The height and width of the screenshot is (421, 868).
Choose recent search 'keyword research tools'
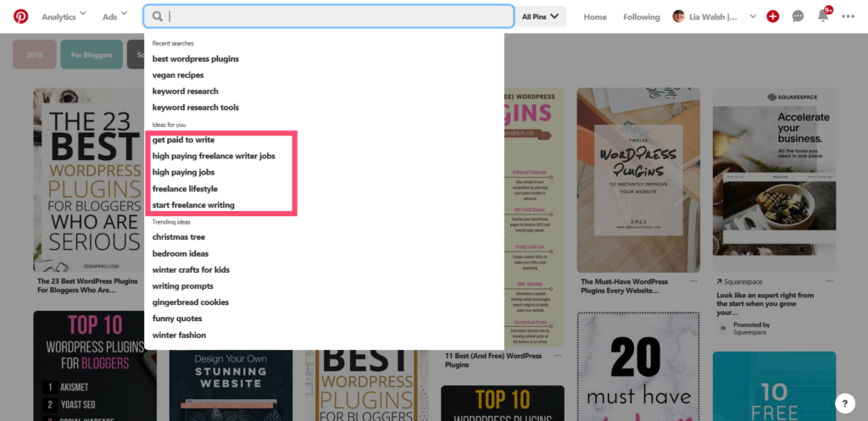click(196, 108)
